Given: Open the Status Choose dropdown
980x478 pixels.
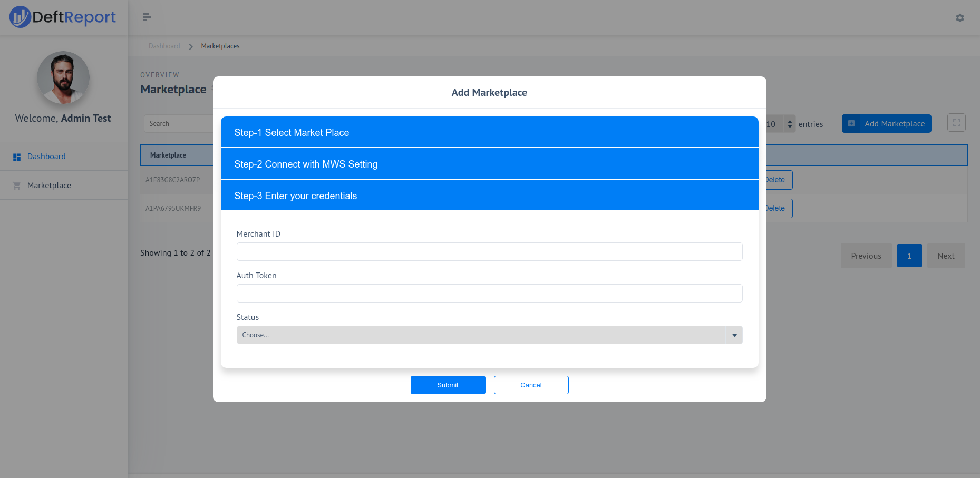Looking at the screenshot, I should pyautogui.click(x=489, y=335).
